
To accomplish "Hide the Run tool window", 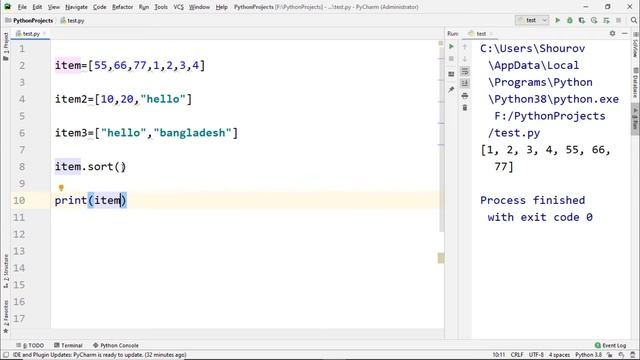I will coord(624,33).
